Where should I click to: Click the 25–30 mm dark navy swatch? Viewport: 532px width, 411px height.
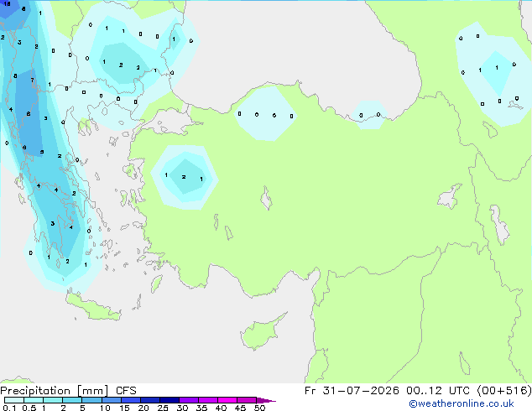pyautogui.click(x=170, y=400)
